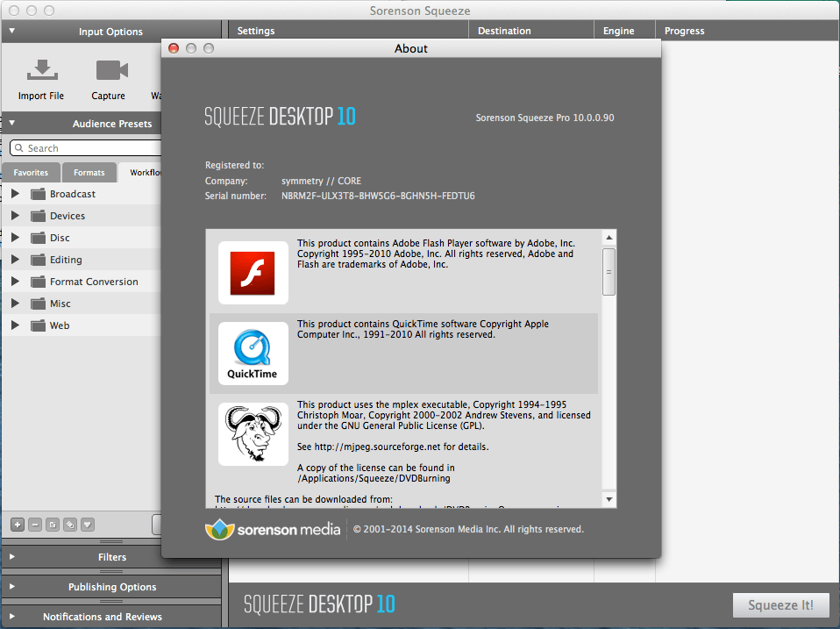Select the Broadcast label
This screenshot has height=629, width=840.
(72, 194)
